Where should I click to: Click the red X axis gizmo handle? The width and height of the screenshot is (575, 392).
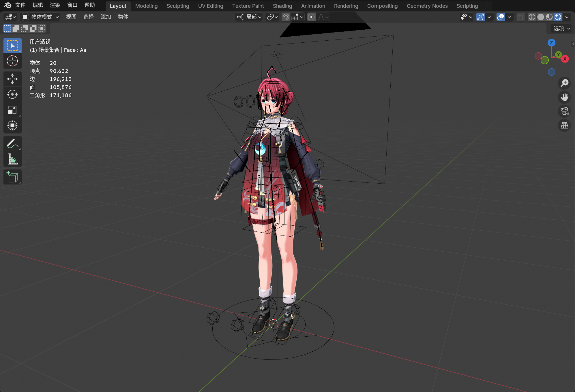(x=565, y=59)
